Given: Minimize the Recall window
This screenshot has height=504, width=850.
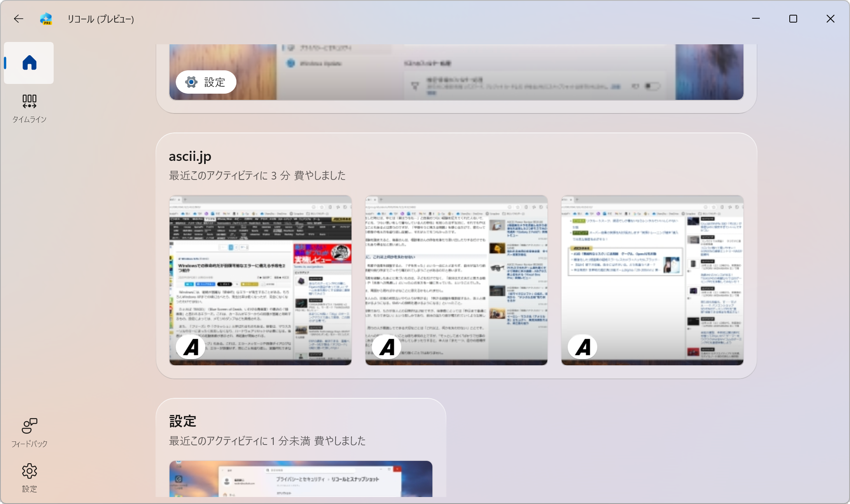Looking at the screenshot, I should point(756,19).
